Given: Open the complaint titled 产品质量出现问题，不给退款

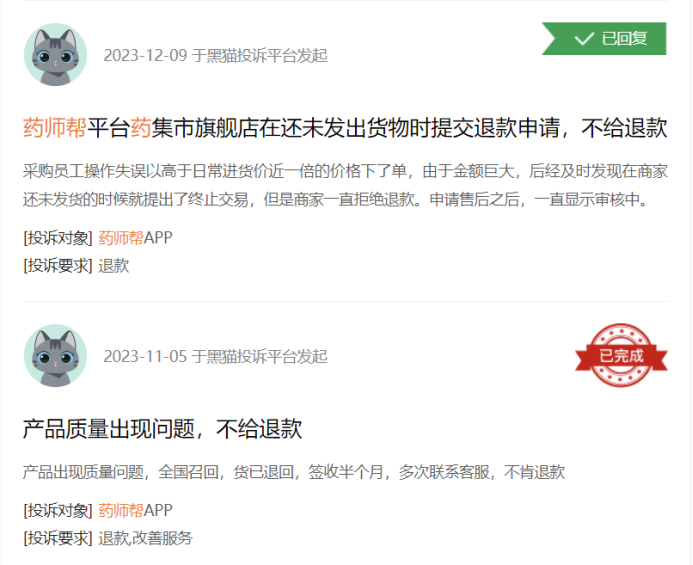Looking at the screenshot, I should point(162,429).
